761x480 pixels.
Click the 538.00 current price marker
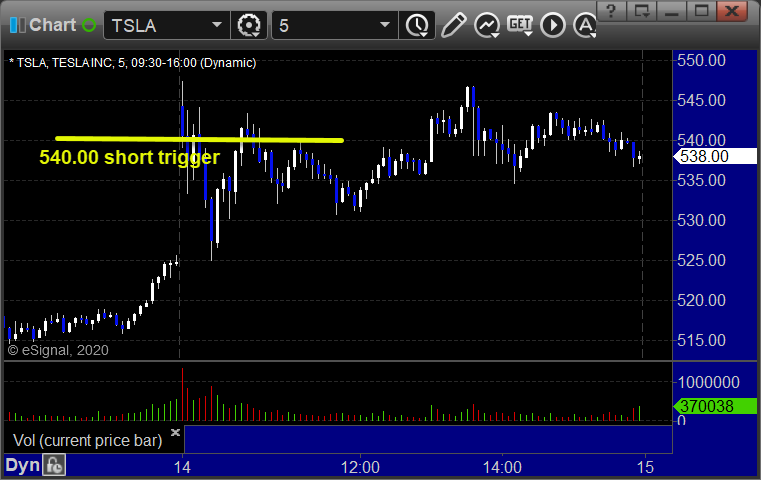[715, 156]
